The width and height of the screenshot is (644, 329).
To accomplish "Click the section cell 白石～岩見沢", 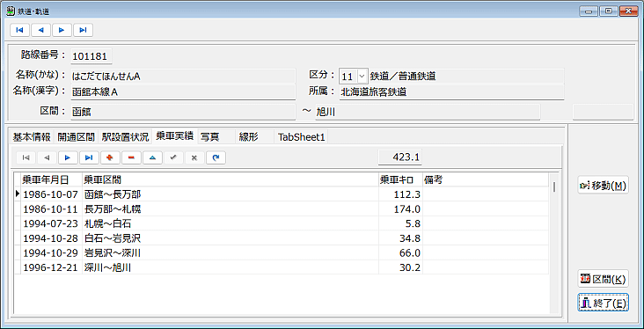I will click(x=230, y=238).
